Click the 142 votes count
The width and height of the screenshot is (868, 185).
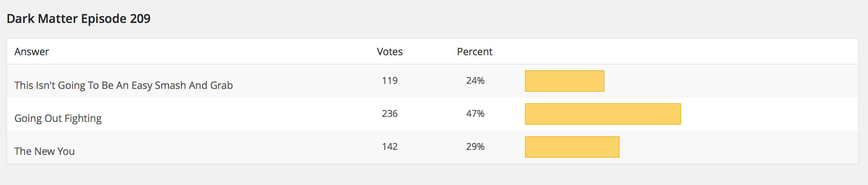click(390, 146)
